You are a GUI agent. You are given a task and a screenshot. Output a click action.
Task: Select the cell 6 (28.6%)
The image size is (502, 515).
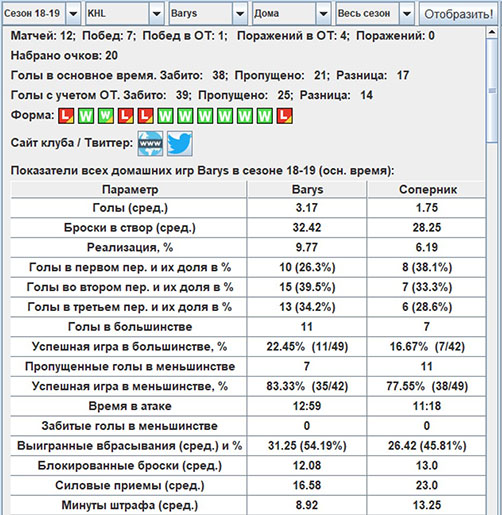tap(427, 307)
